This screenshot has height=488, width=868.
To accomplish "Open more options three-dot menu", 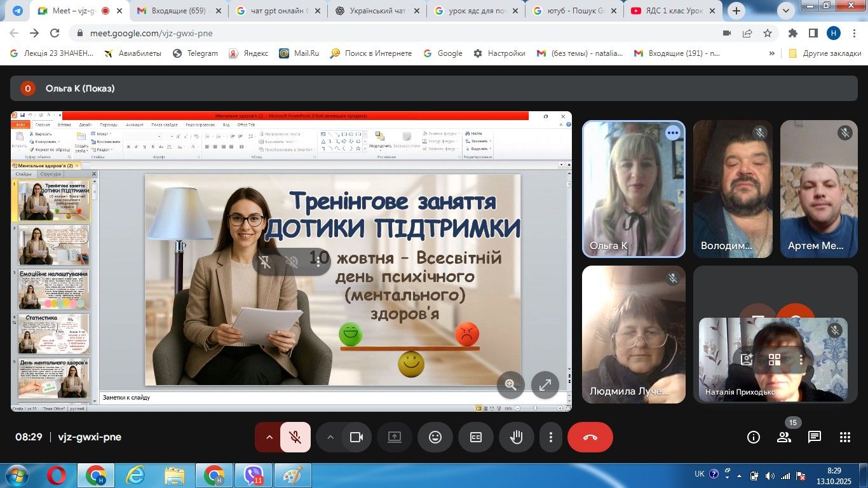I will [551, 437].
